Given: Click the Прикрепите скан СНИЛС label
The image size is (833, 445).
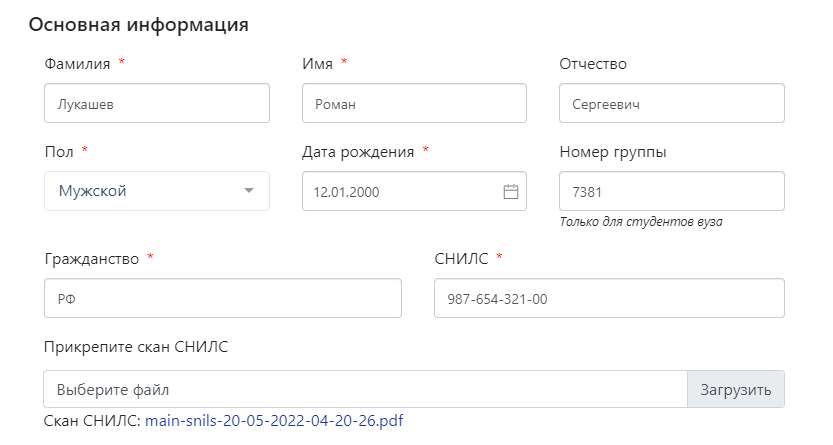Looking at the screenshot, I should pyautogui.click(x=136, y=347).
